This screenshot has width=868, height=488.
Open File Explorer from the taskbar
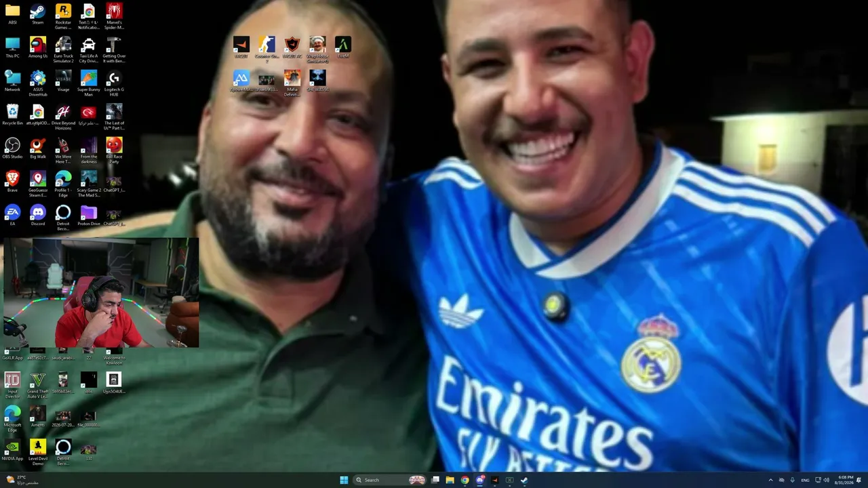(450, 480)
